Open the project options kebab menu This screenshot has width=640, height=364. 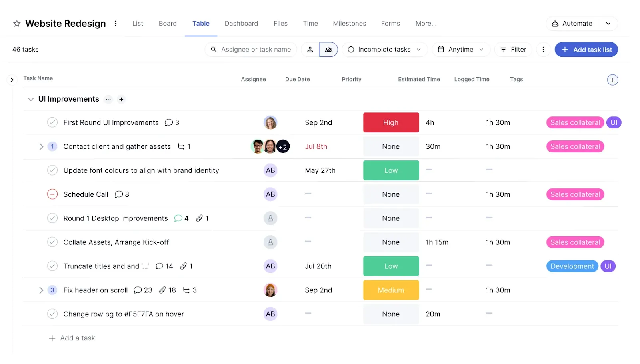click(x=116, y=24)
